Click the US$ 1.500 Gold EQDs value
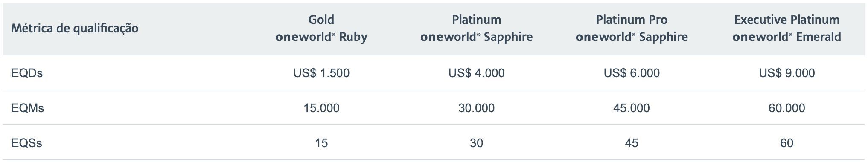Image resolution: width=868 pixels, height=162 pixels. click(321, 73)
